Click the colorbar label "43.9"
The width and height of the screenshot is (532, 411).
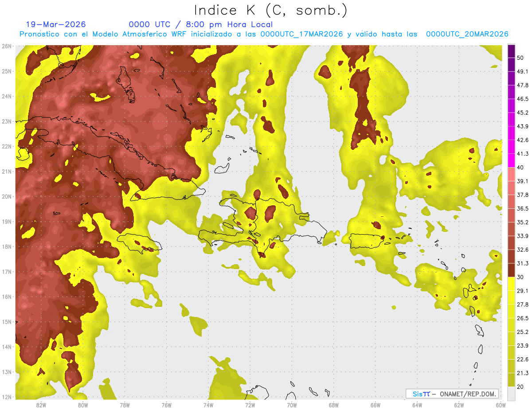523,126
